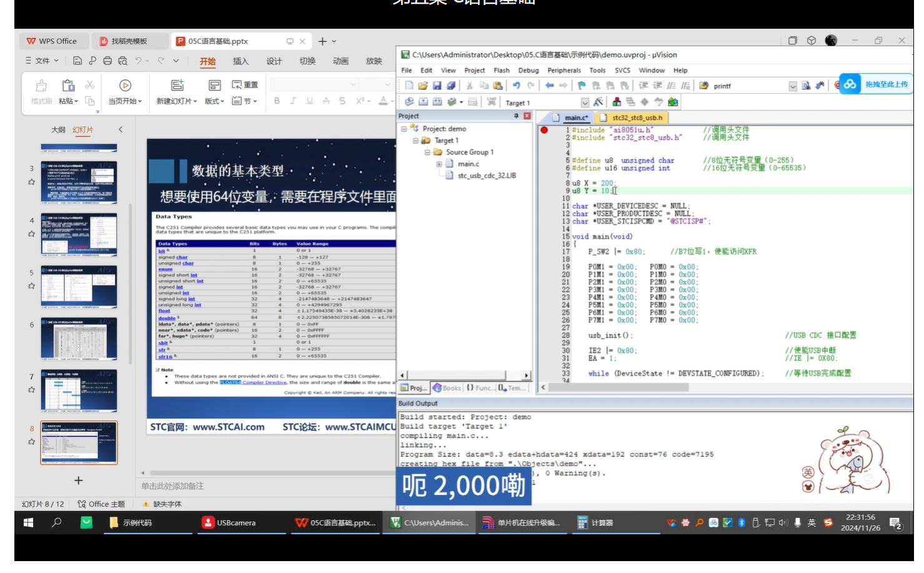Open Manage Project Items colored blocks icon
924x573 pixels.
click(x=617, y=102)
